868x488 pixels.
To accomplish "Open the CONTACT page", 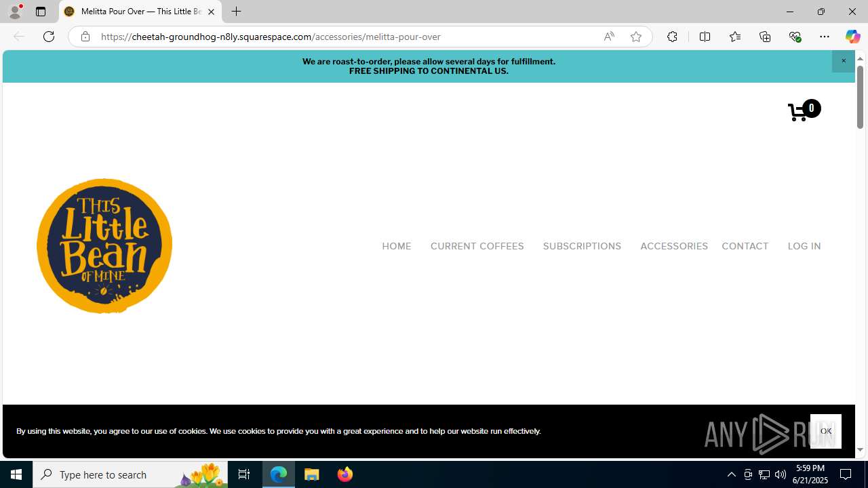I will (745, 246).
